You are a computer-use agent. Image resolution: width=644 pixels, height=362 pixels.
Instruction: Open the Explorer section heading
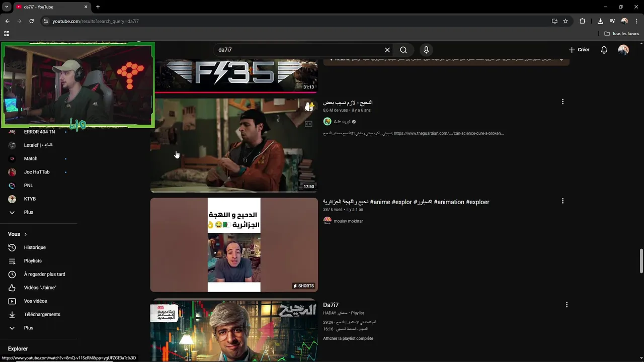tap(18, 349)
